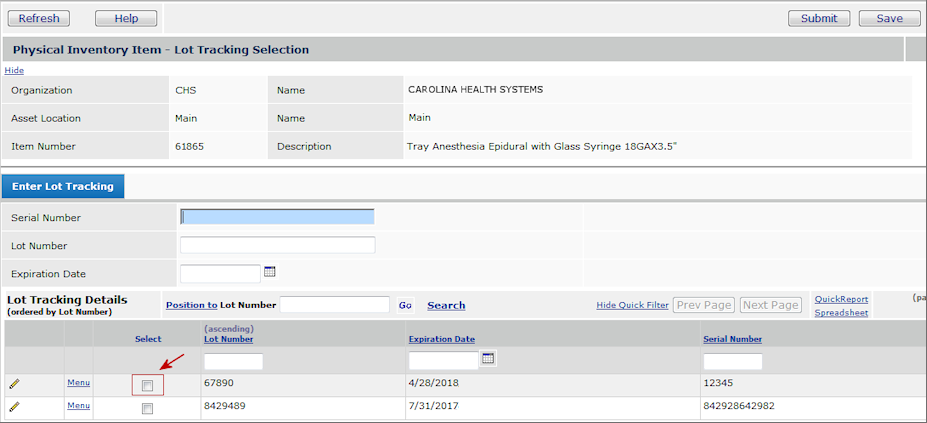Open Menu for lot 8429489 row
927x423 pixels.
[78, 405]
